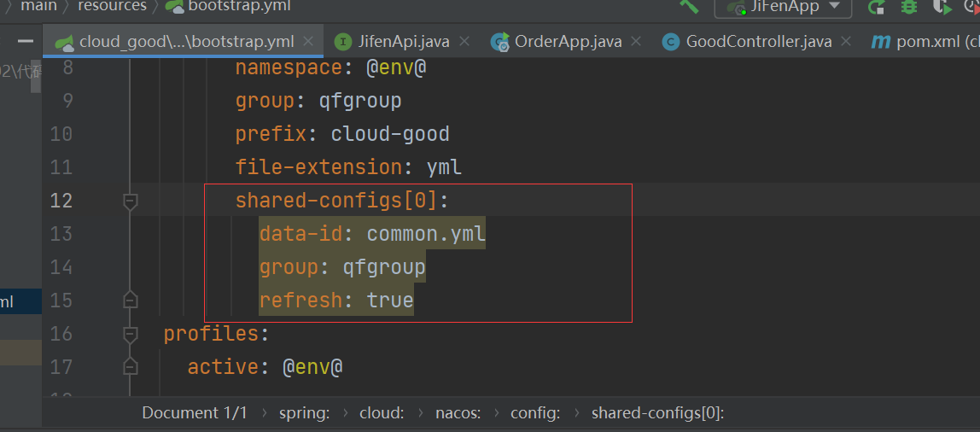
Task: Click the Build project hammer icon
Action: [689, 6]
